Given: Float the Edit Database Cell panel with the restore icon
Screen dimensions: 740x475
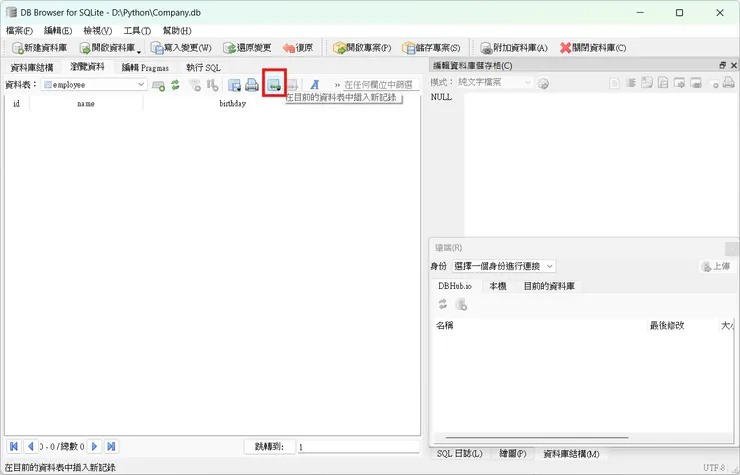Looking at the screenshot, I should pyautogui.click(x=723, y=65).
